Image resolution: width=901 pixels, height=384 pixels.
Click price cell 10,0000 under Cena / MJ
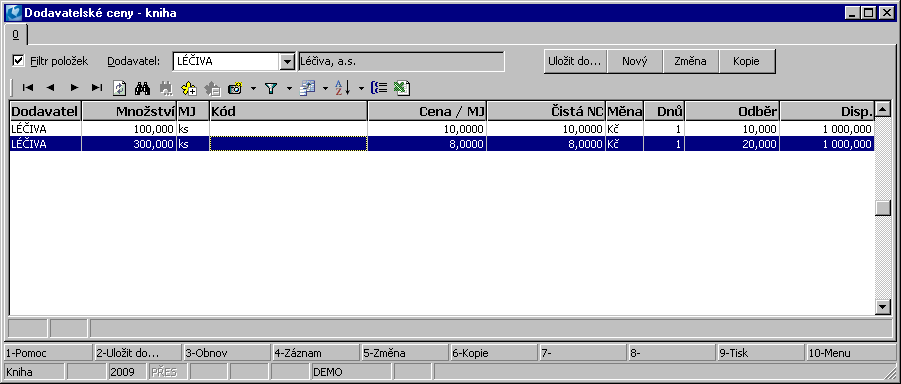(x=427, y=129)
